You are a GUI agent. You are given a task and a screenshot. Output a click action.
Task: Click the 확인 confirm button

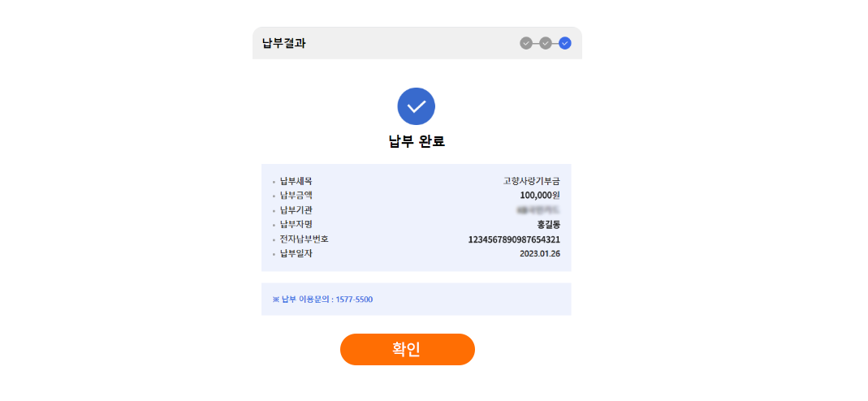408,350
